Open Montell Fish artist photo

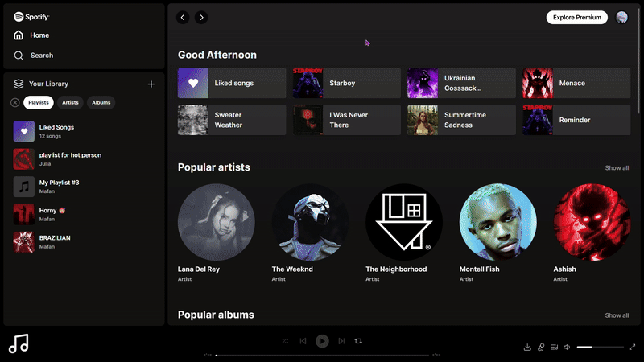pos(497,222)
